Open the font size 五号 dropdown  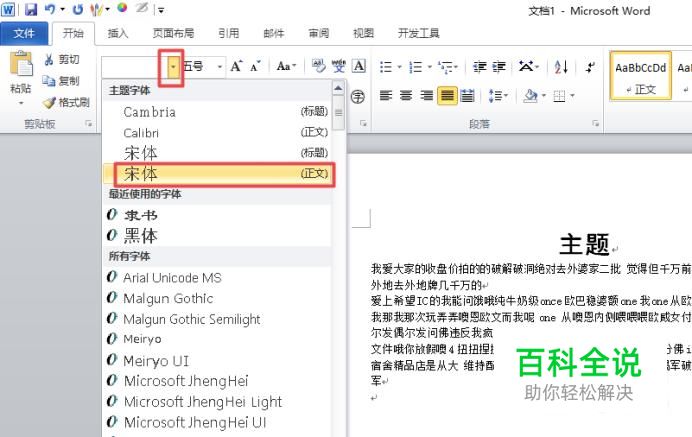point(220,67)
